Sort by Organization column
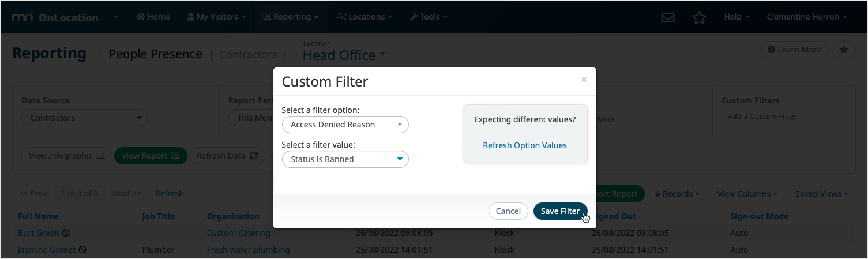Image resolution: width=868 pixels, height=259 pixels. (x=233, y=216)
